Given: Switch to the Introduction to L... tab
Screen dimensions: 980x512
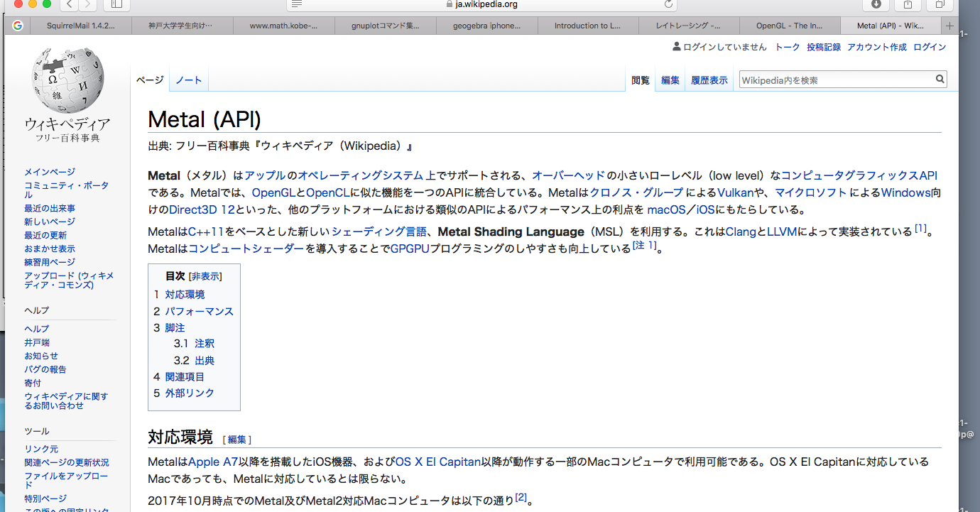Looking at the screenshot, I should tap(587, 26).
